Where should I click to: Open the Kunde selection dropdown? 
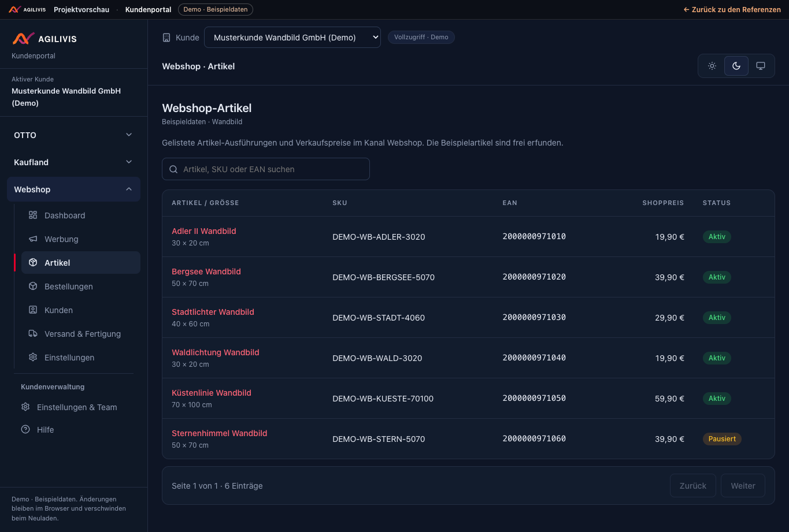292,37
